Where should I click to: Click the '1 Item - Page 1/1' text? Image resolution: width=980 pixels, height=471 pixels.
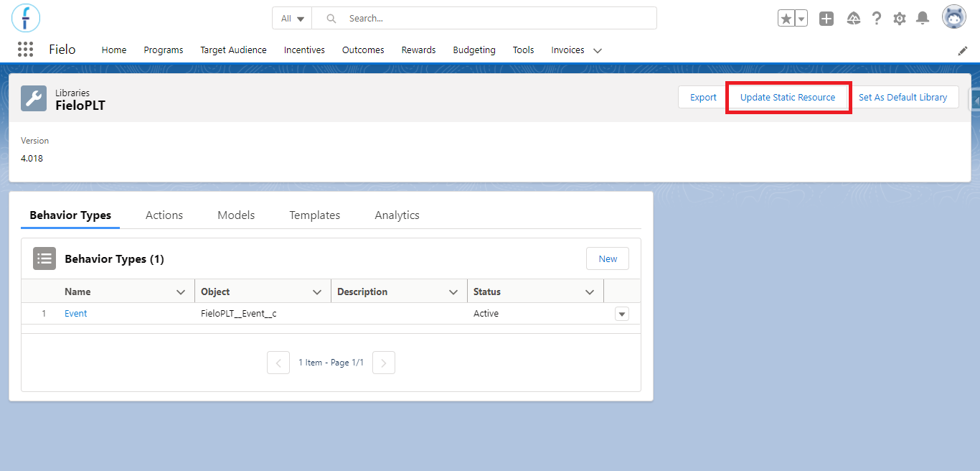(x=331, y=363)
